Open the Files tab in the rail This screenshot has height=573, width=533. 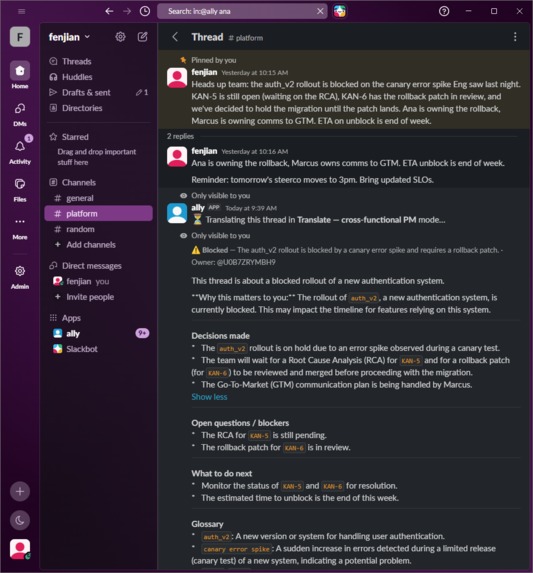(20, 189)
